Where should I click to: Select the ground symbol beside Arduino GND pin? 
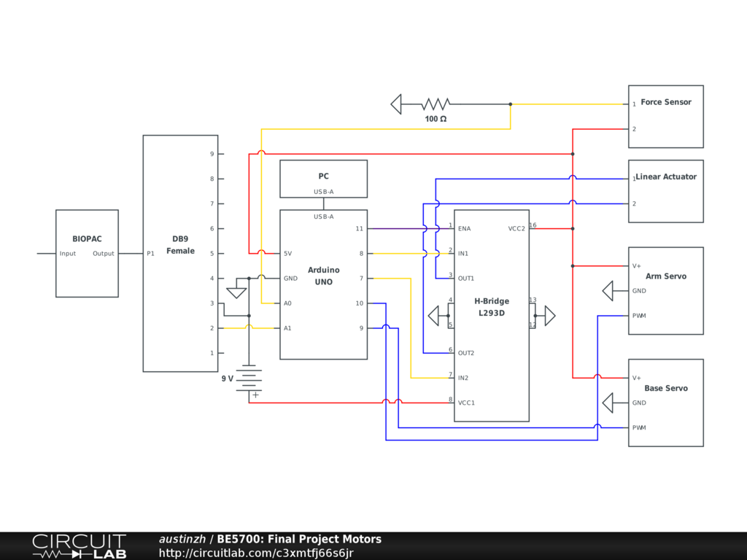236,292
